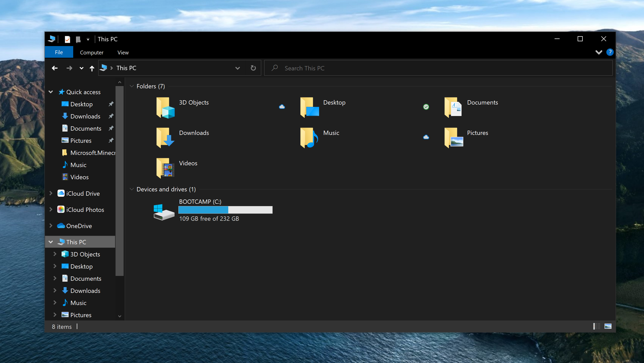Click the back navigation arrow

[55, 68]
